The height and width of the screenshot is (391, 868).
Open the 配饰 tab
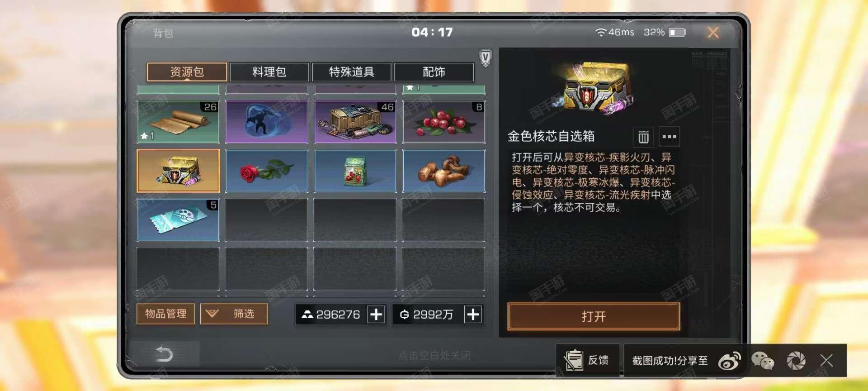[434, 72]
